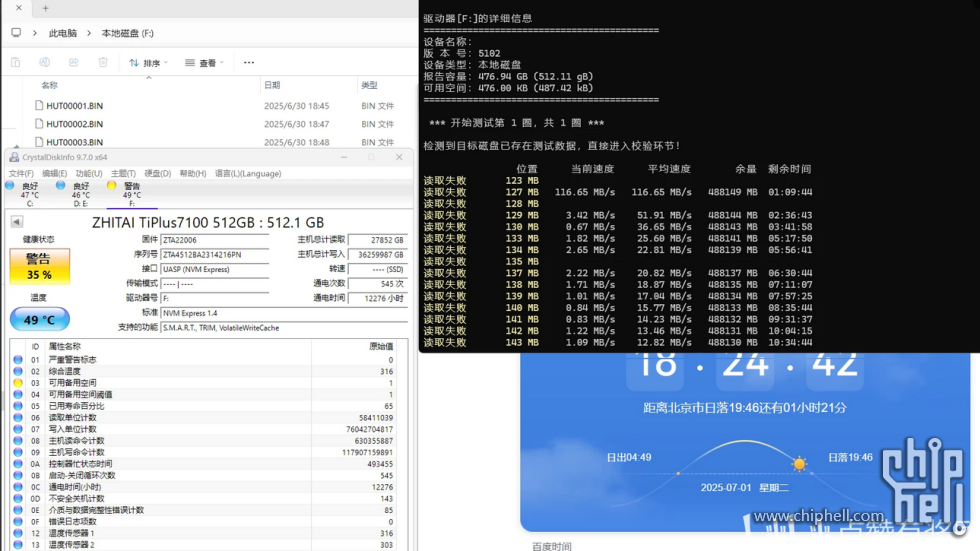This screenshot has height=551, width=980.
Task: Click the status circle of attribute 0E 介质与数据完整性错误计数
Action: coord(18,510)
